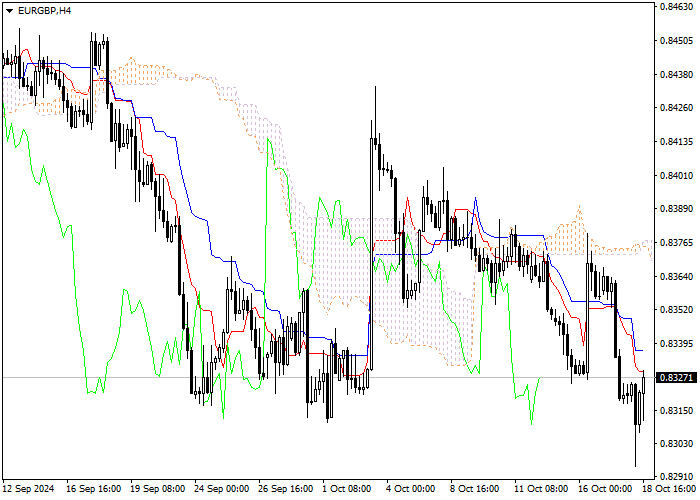Click the 0.83395 price axis label
The image size is (700, 500).
click(676, 343)
